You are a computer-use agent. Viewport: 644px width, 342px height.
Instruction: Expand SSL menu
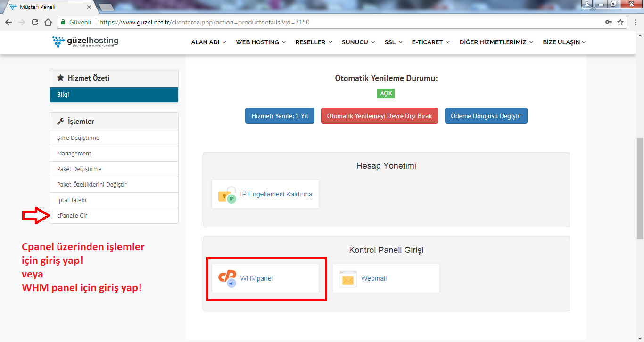point(393,42)
